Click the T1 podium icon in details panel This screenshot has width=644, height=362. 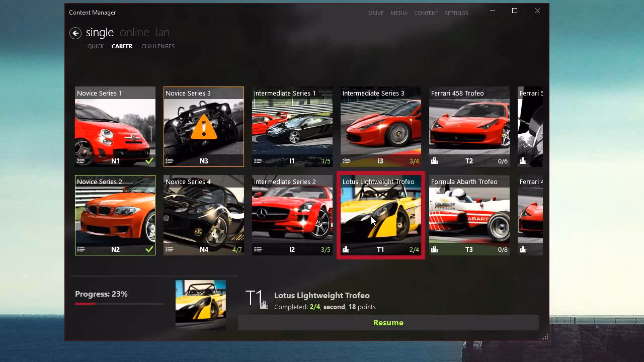tap(264, 304)
